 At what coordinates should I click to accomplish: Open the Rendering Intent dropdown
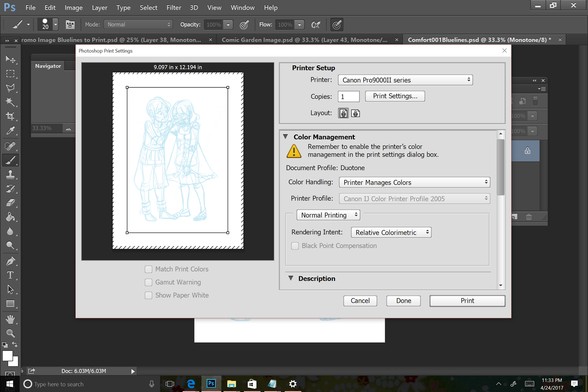(x=391, y=233)
